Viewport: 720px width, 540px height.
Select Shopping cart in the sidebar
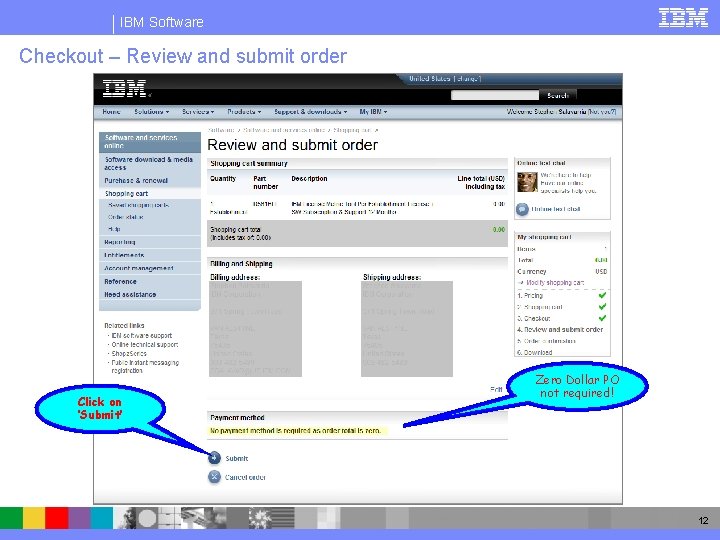pos(126,193)
